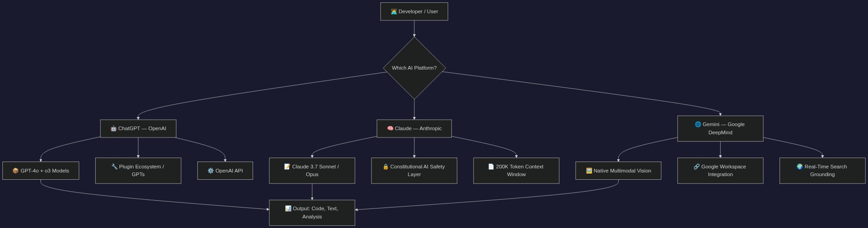
Task: Select the Native Multimodal Vision node
Action: [618, 171]
